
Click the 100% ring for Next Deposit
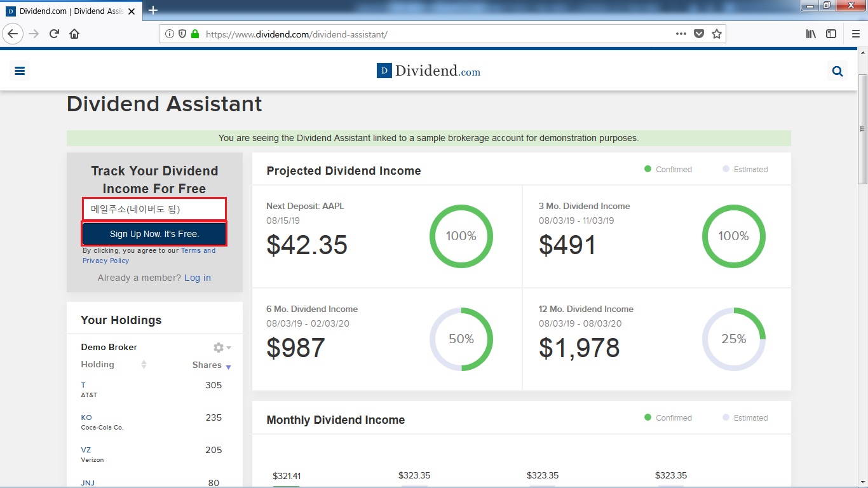pyautogui.click(x=461, y=236)
